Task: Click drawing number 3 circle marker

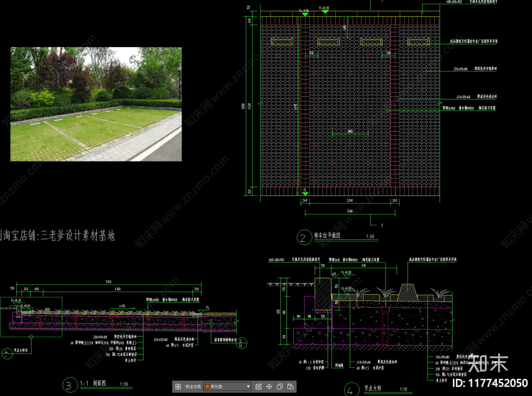Action: click(69, 385)
